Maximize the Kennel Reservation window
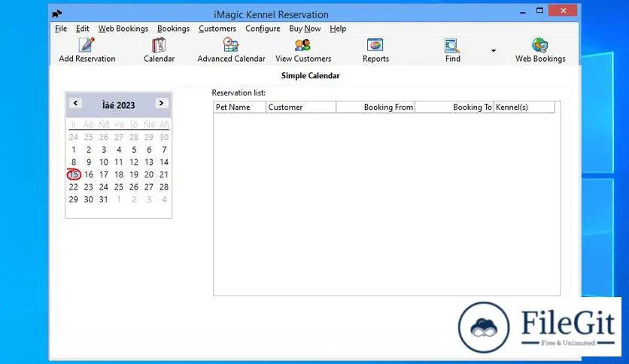629x364 pixels. tap(539, 11)
